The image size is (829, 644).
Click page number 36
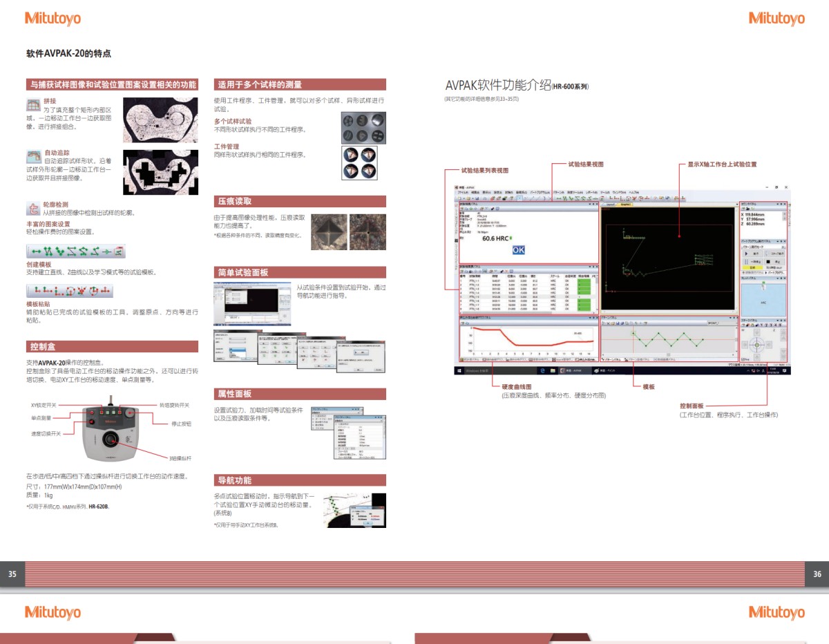pyautogui.click(x=817, y=574)
